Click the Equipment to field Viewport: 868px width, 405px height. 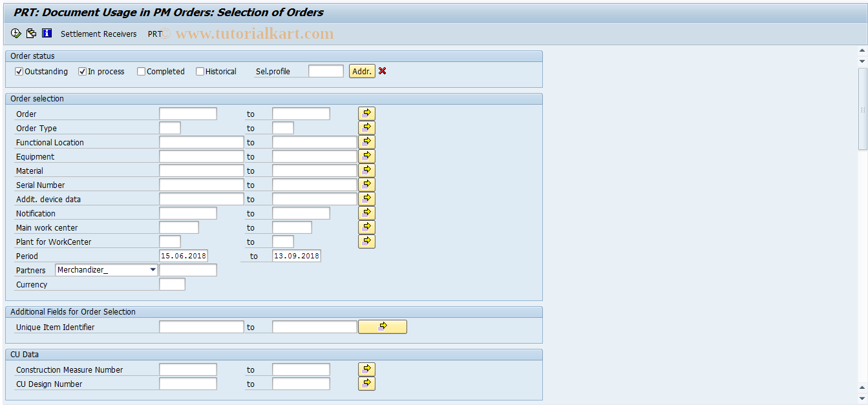(x=315, y=156)
